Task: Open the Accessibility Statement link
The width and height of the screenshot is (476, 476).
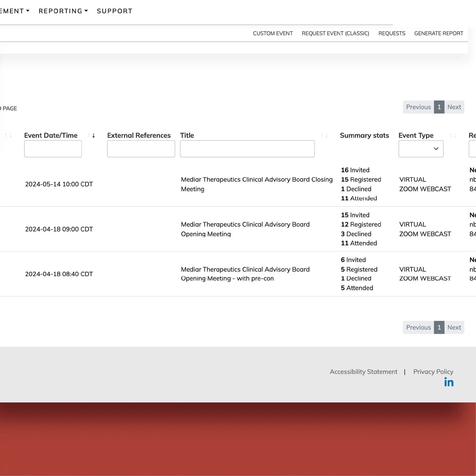Action: pyautogui.click(x=363, y=372)
